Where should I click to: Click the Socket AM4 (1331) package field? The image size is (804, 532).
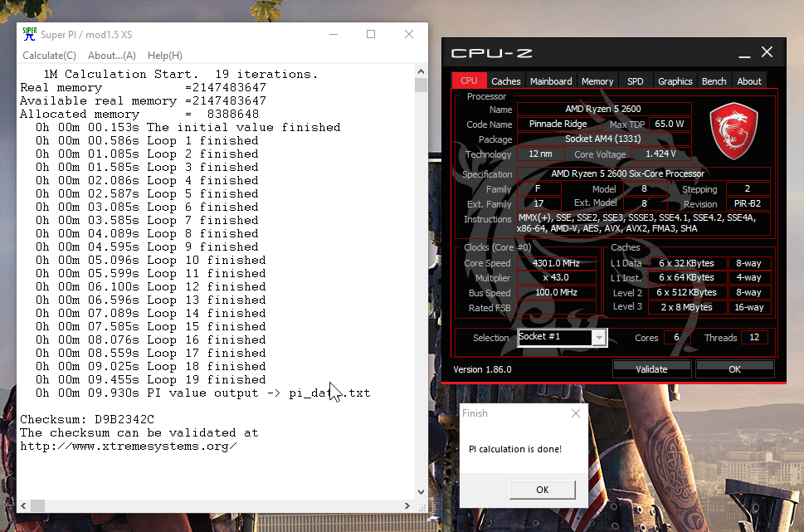[603, 139]
